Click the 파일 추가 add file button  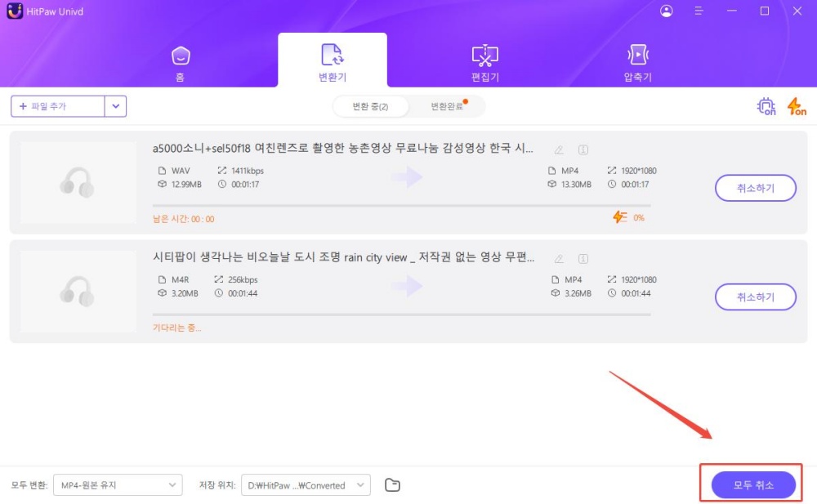click(x=58, y=106)
